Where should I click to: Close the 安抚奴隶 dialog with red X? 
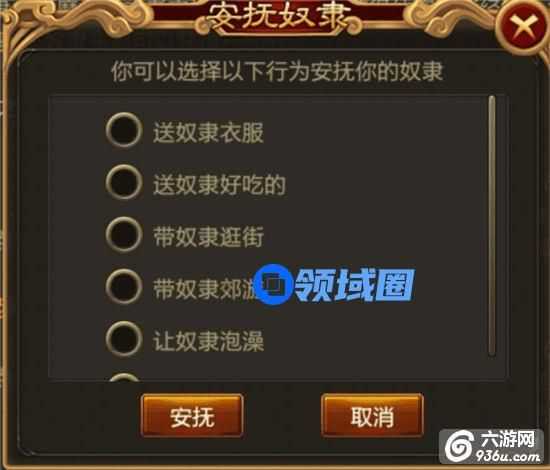(524, 27)
